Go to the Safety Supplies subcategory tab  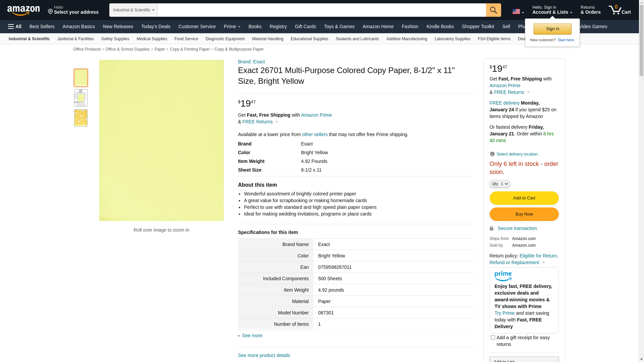115,39
